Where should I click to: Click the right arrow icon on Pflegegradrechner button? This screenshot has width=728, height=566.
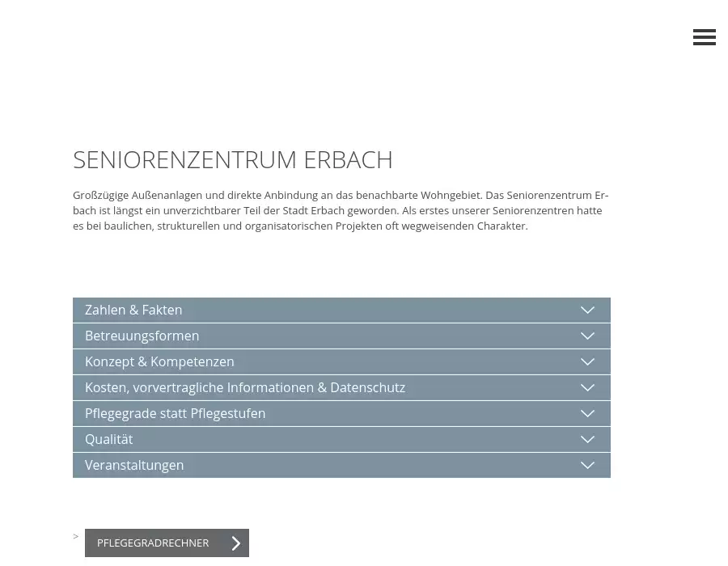point(235,543)
